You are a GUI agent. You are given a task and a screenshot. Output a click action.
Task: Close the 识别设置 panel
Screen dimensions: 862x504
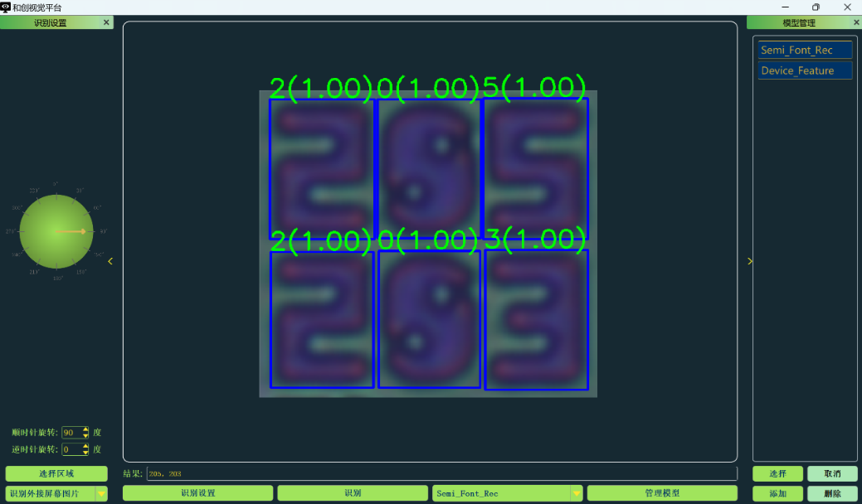click(x=106, y=22)
